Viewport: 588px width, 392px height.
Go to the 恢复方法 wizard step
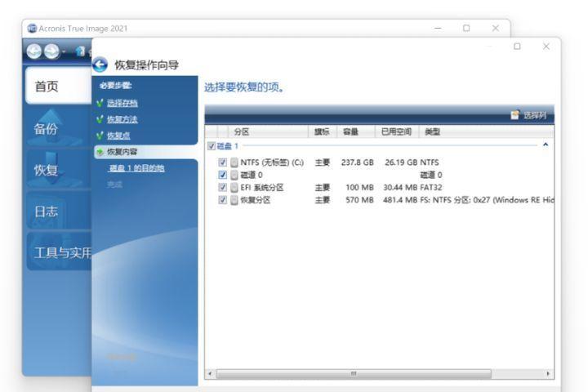click(x=122, y=119)
